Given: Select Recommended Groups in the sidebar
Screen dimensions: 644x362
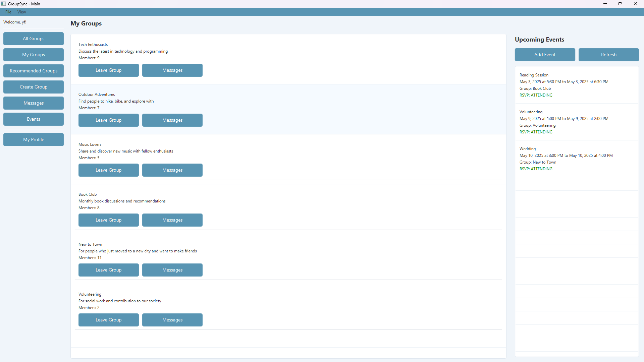Looking at the screenshot, I should [34, 71].
